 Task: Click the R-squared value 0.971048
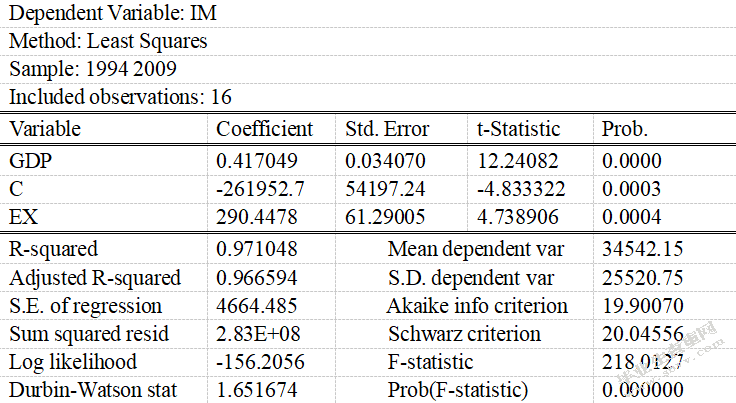tap(257, 249)
